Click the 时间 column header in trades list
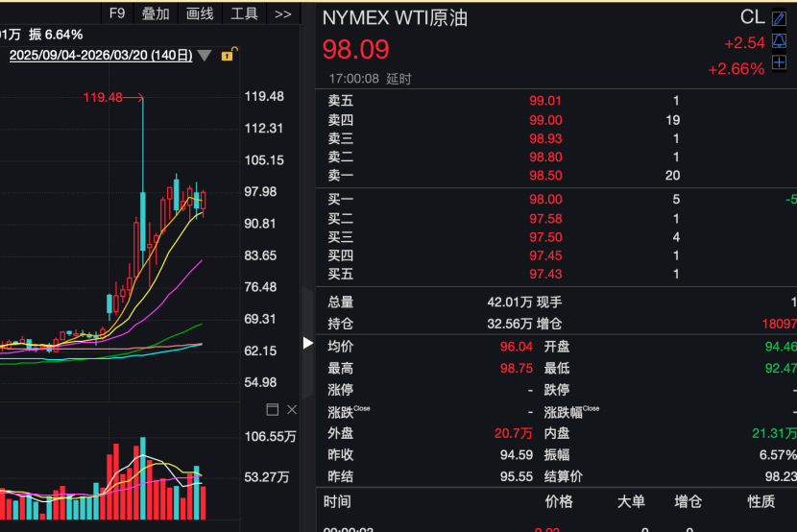The height and width of the screenshot is (532, 797). coord(337,501)
